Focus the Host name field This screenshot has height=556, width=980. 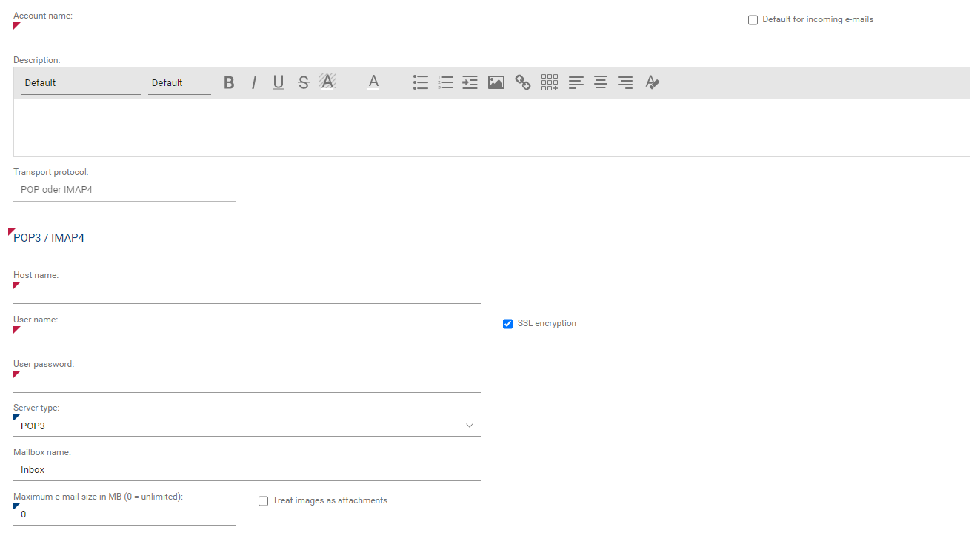click(x=247, y=293)
